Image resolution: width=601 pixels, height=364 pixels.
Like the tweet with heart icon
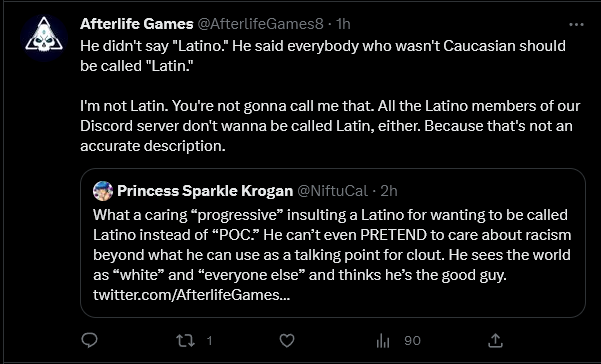coord(287,340)
